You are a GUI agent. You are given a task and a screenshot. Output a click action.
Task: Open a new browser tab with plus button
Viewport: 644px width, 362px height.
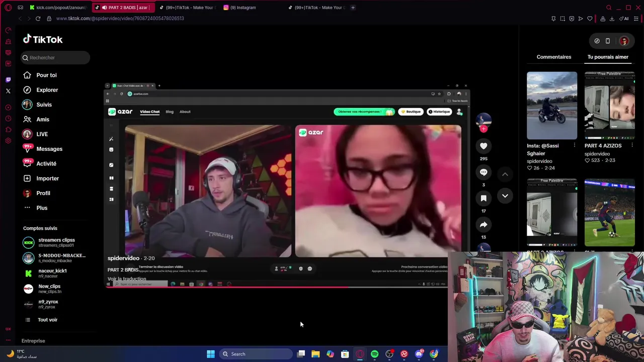[353, 8]
